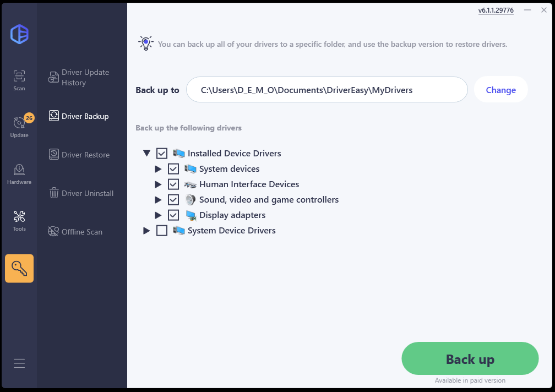Minimize the Driver Easy window

(527, 10)
